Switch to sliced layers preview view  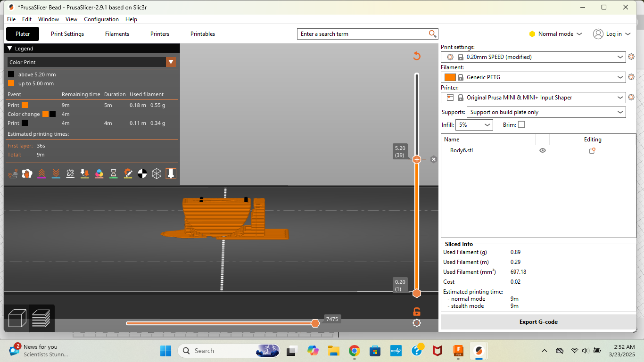(41, 318)
